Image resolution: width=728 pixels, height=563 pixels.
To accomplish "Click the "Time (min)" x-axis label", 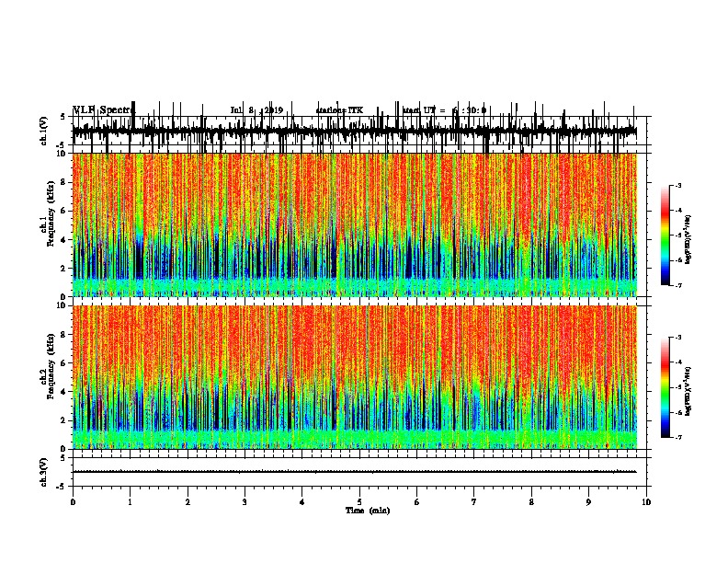I will pos(368,511).
